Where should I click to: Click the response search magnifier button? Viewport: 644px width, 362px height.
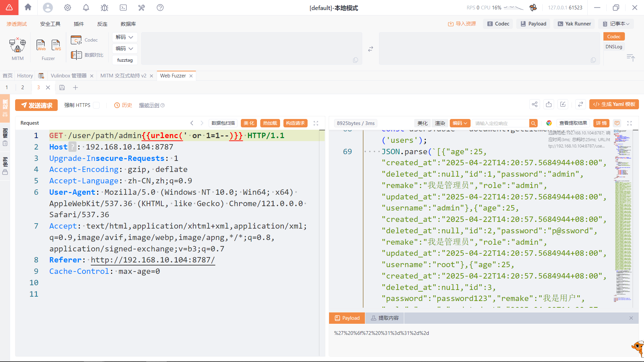point(533,123)
